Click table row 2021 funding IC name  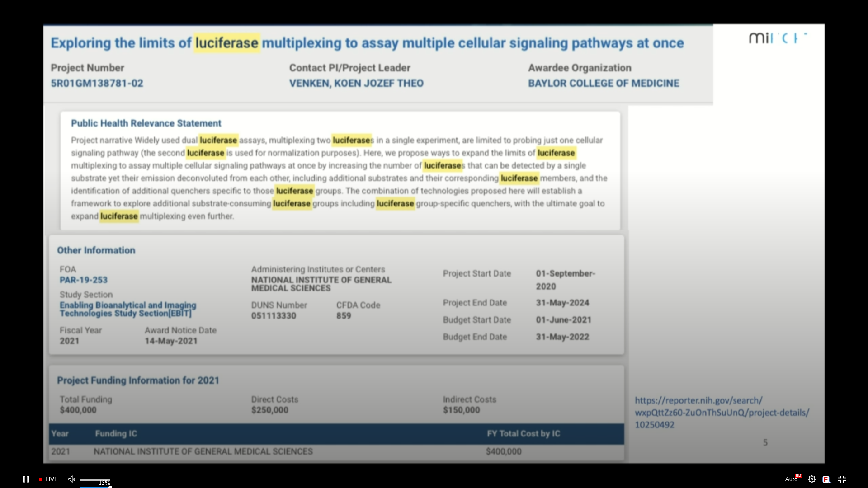pos(203,451)
